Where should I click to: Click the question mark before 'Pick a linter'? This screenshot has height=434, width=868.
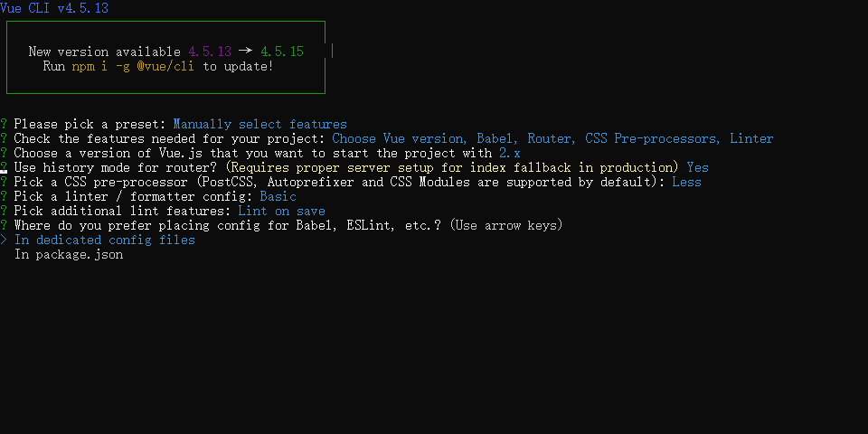pos(4,196)
